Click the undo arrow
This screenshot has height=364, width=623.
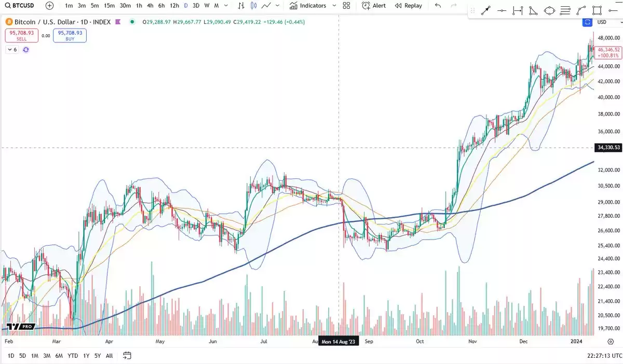[438, 5]
